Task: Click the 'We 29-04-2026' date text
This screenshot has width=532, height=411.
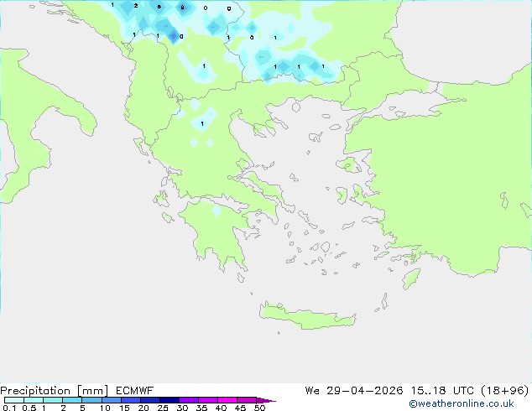Action: [x=354, y=391]
